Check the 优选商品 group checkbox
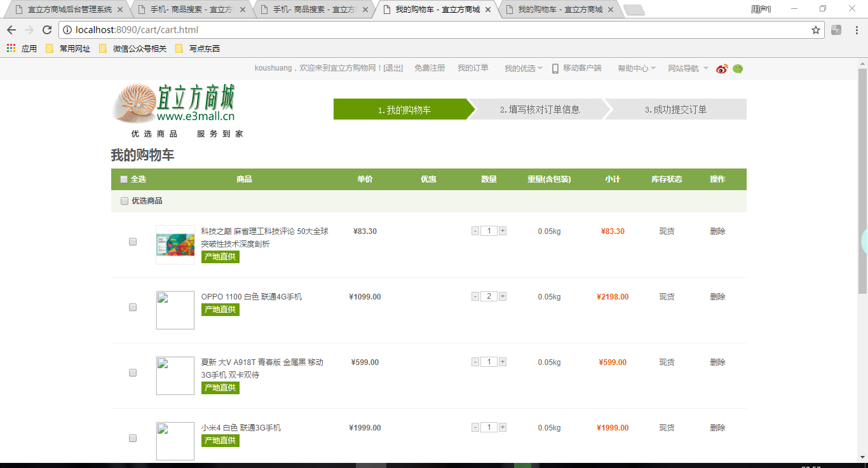 pos(125,201)
